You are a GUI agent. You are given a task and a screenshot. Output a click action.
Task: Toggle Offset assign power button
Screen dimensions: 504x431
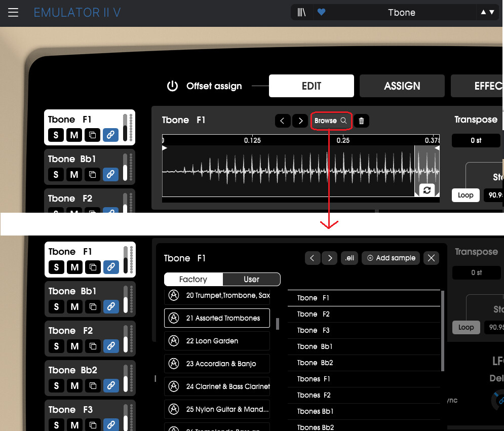(173, 86)
